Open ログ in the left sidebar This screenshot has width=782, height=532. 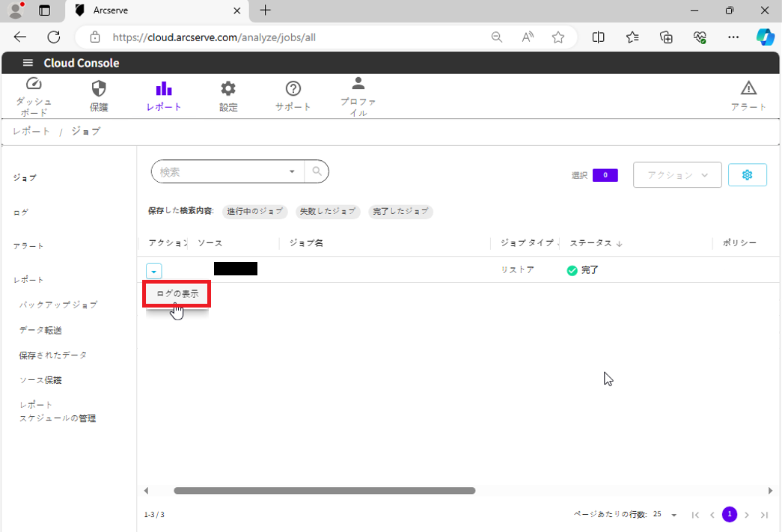(x=21, y=213)
